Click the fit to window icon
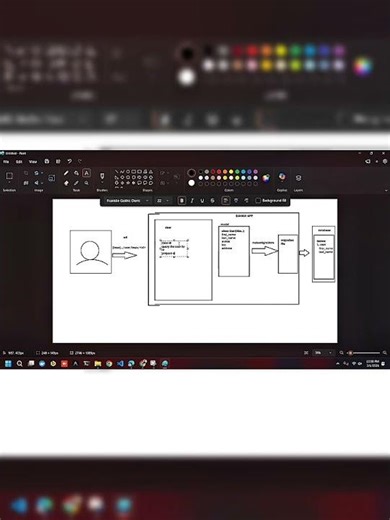This screenshot has height=520, width=390. (x=306, y=353)
